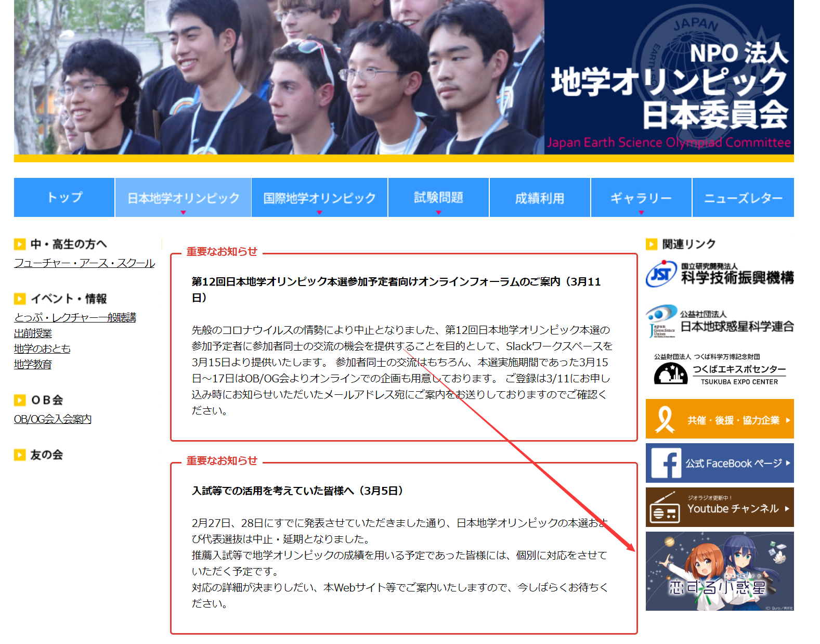Open the 地学のおとも link
820x644 pixels.
pos(42,349)
